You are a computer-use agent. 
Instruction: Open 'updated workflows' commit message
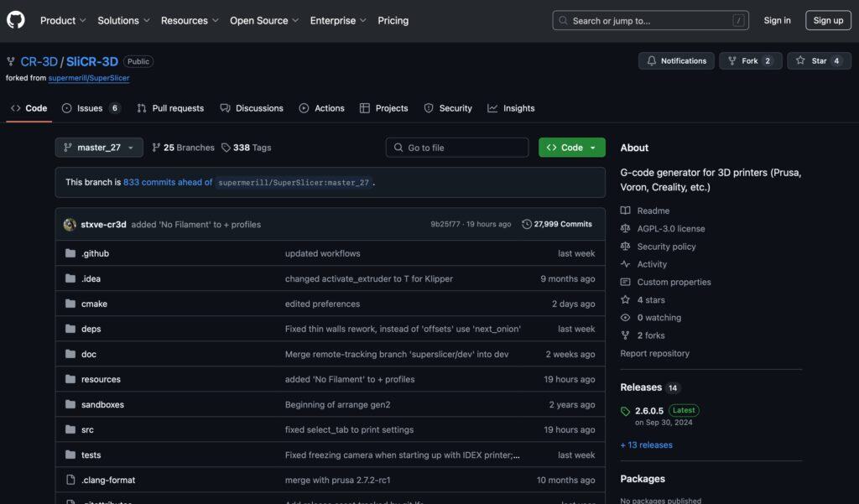tap(323, 253)
